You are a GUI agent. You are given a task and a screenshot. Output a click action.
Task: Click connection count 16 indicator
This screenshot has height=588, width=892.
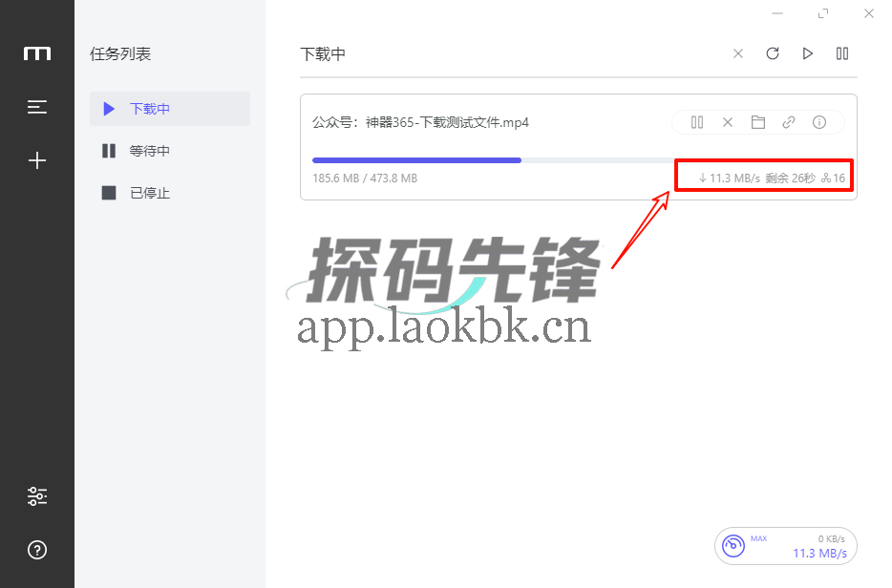[834, 178]
